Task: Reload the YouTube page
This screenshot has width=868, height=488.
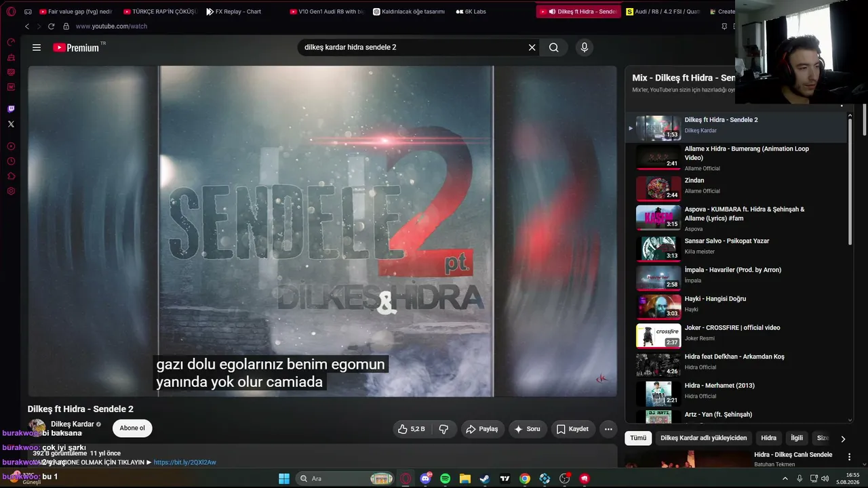Action: (51, 26)
